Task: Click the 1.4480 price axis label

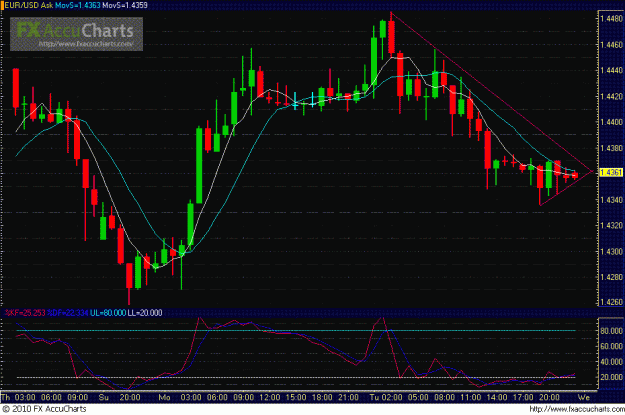Action: (611, 18)
